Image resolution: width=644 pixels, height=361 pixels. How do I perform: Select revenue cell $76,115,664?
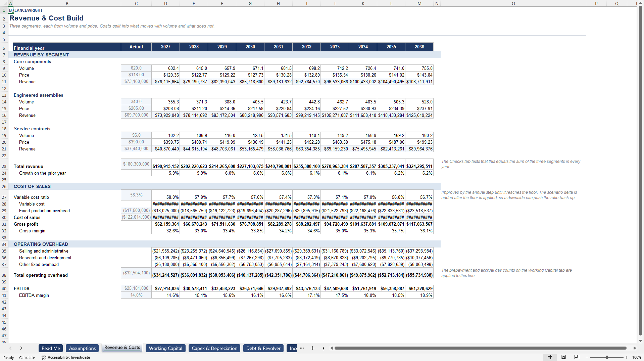165,82
